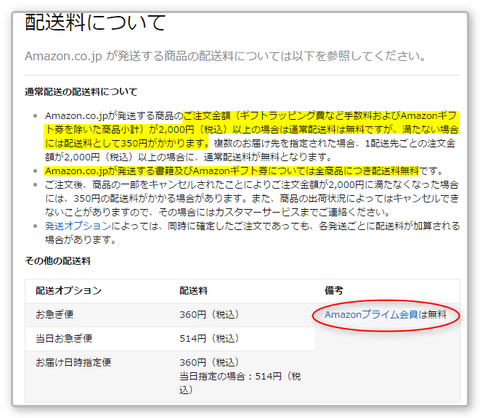Screen dimensions: 480x418
Task: Select the 通常配送の配送料について subheading
Action: (x=81, y=92)
